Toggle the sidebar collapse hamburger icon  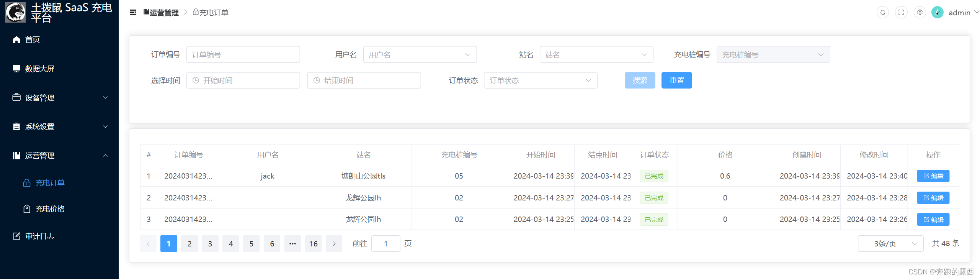(x=133, y=12)
